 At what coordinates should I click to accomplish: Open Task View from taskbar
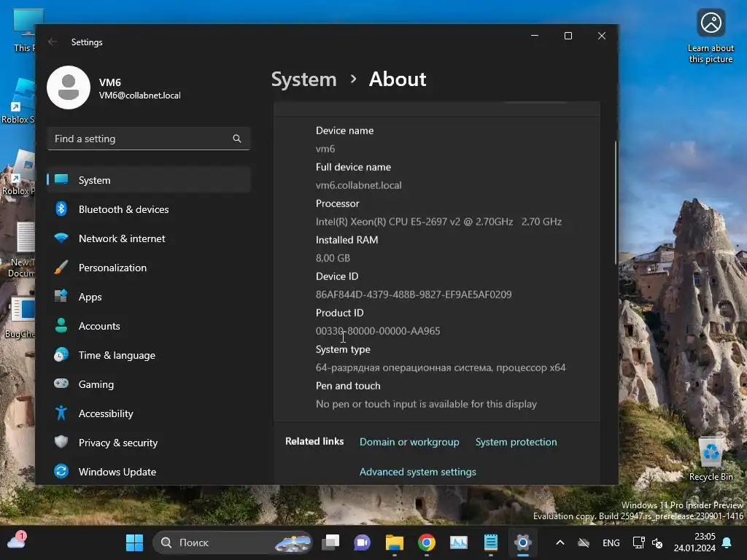coord(330,542)
